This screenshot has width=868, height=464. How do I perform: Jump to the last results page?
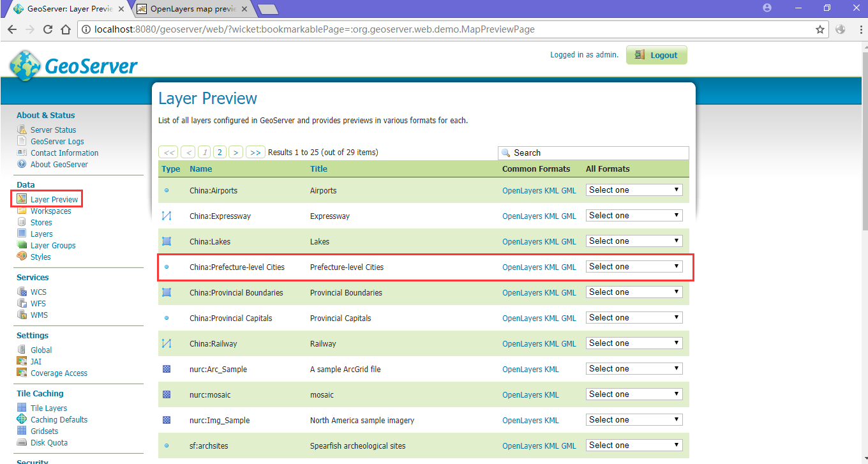coord(255,152)
